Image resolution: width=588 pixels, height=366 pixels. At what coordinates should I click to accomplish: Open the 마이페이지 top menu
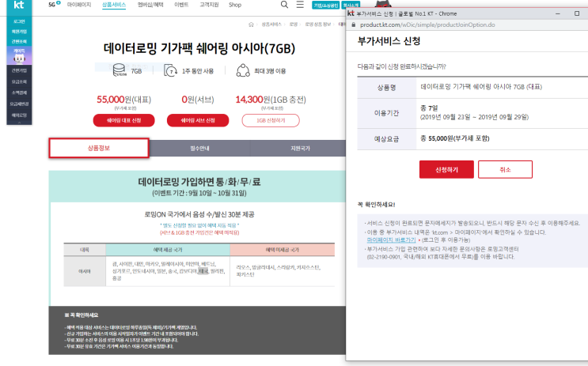point(79,5)
